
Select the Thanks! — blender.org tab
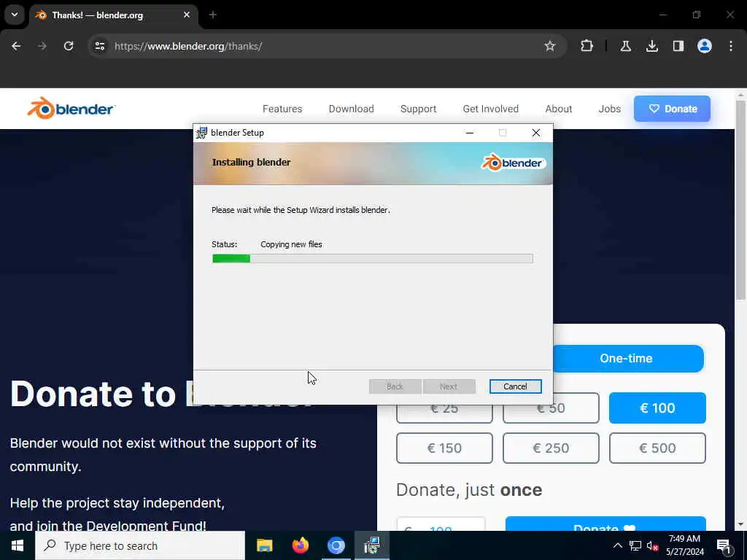click(113, 15)
